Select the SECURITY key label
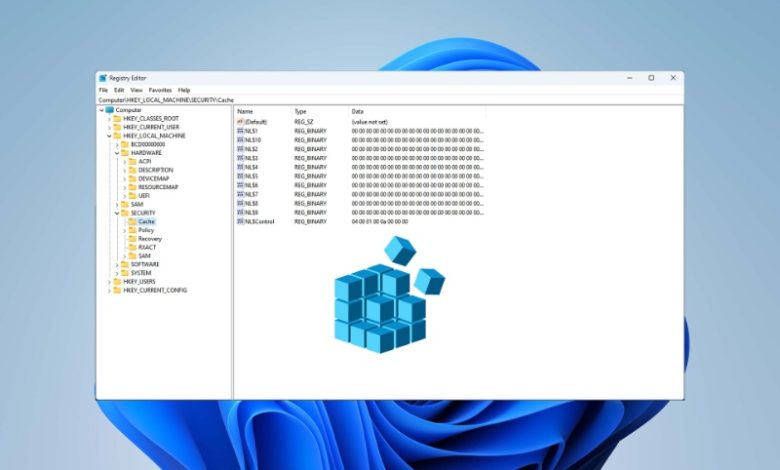The image size is (780, 470). [143, 213]
